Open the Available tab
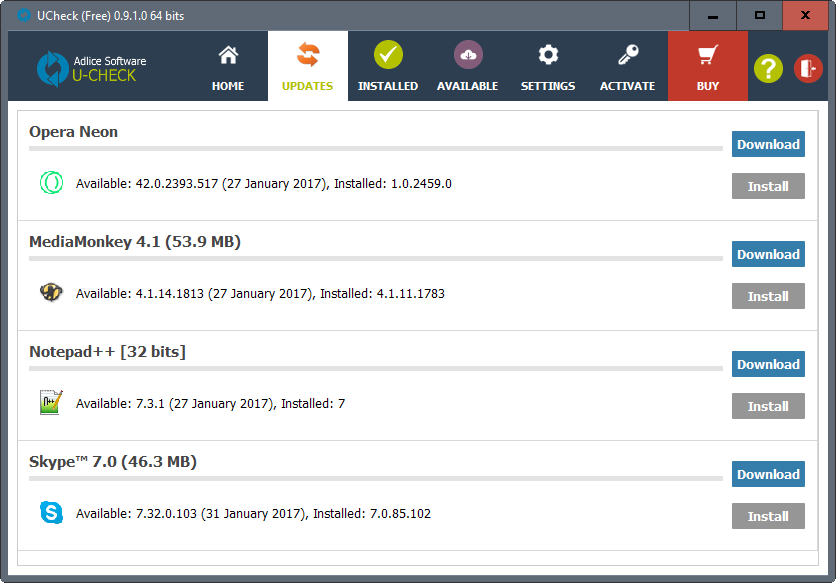This screenshot has height=583, width=836. pos(468,66)
